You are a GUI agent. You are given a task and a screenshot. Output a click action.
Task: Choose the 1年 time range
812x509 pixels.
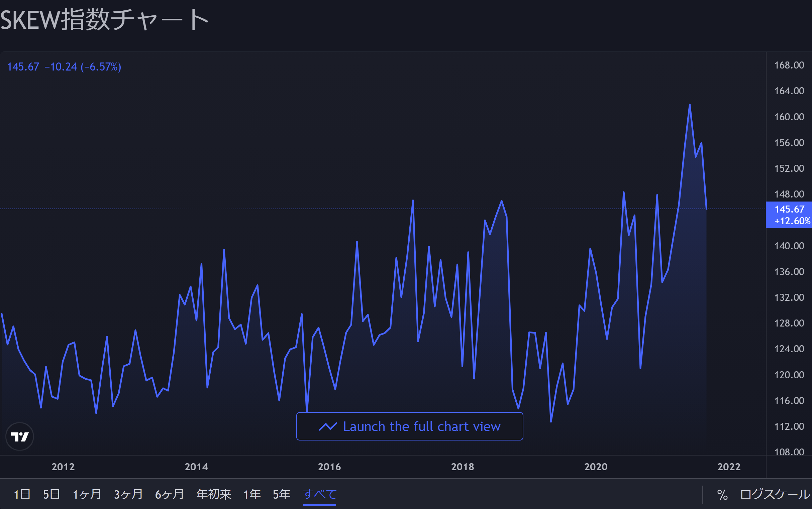tap(252, 494)
